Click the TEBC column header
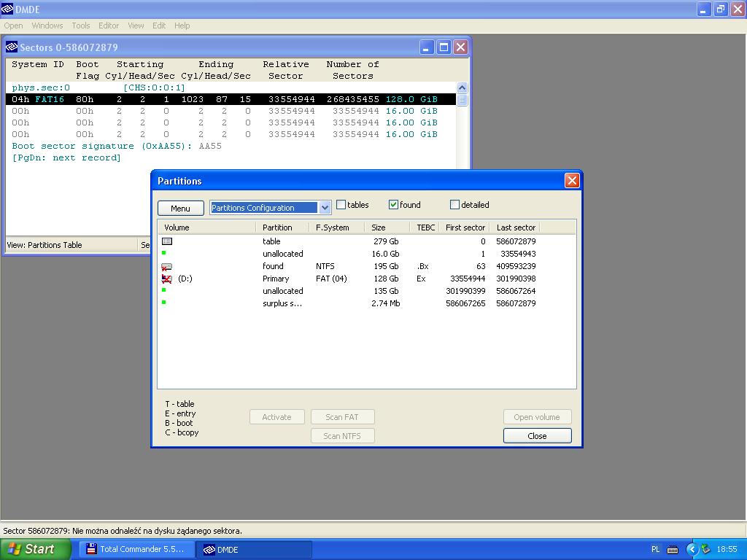The width and height of the screenshot is (747, 560). [x=425, y=227]
